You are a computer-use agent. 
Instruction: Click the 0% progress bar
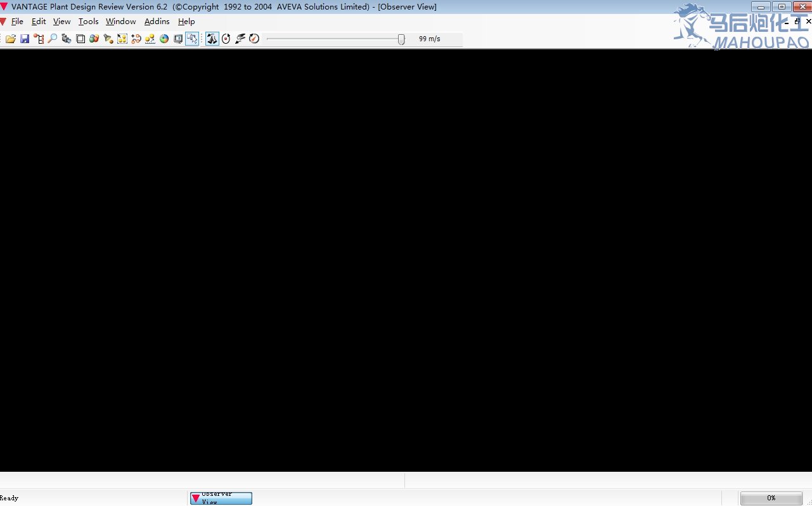pos(771,498)
